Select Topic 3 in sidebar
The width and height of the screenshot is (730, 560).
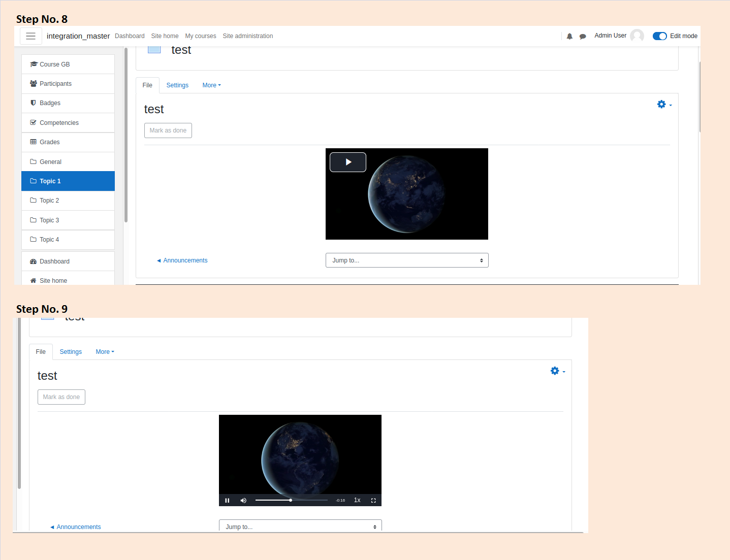point(68,220)
